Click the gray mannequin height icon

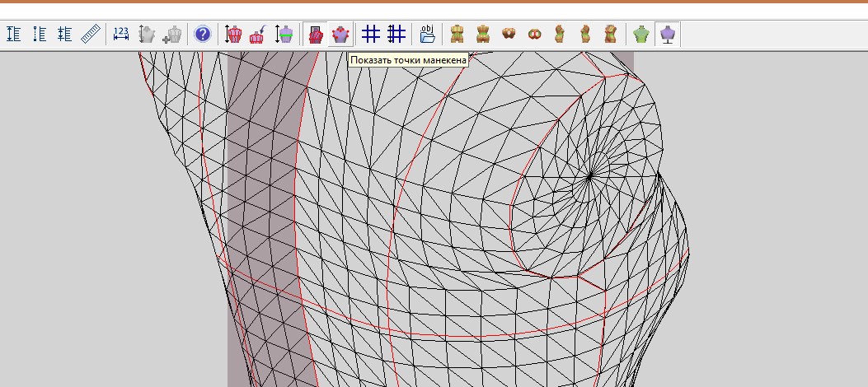tap(147, 35)
